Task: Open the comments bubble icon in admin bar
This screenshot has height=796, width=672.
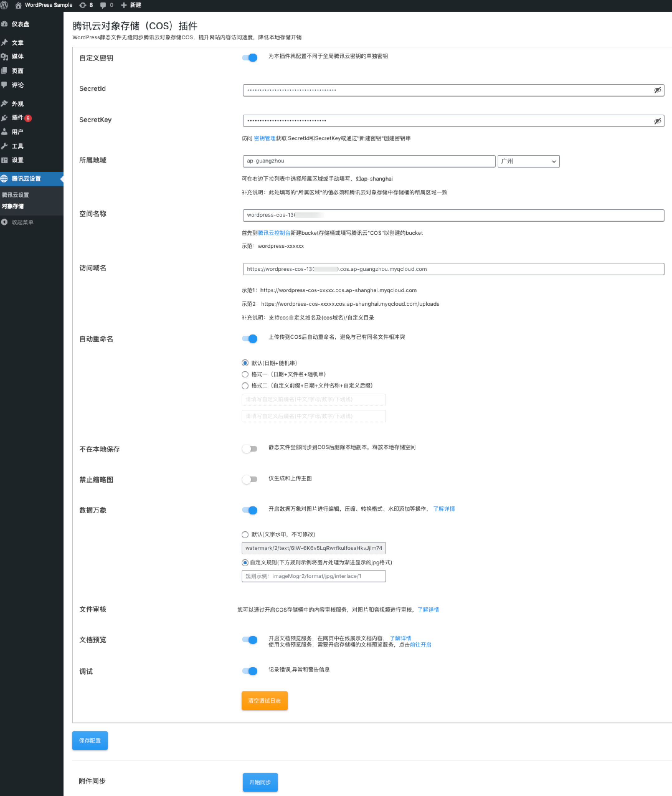Action: click(x=103, y=5)
